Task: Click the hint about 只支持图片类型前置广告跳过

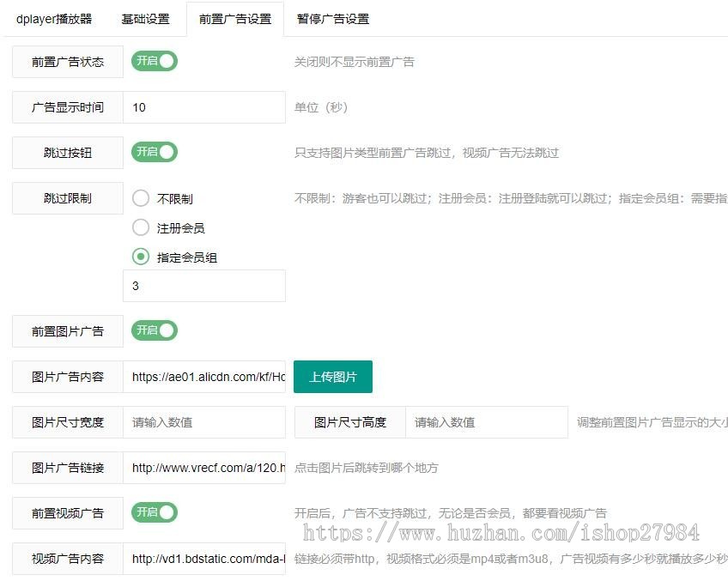Action: 427,153
